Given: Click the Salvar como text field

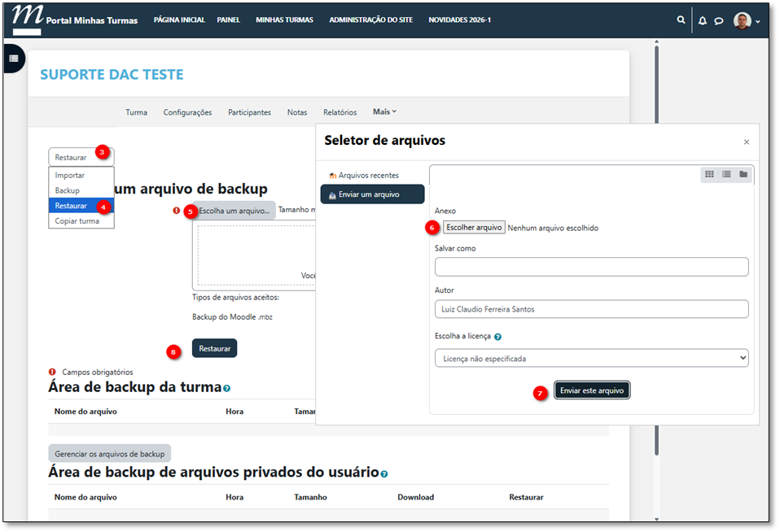Looking at the screenshot, I should [591, 267].
